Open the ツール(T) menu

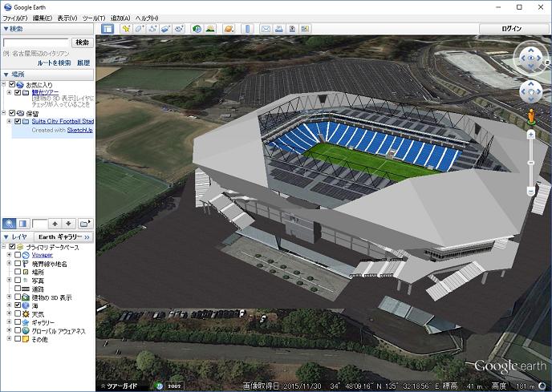tap(94, 18)
